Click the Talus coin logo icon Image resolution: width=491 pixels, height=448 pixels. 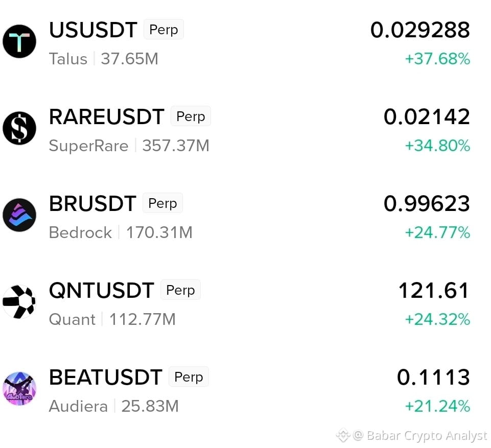coord(19,41)
